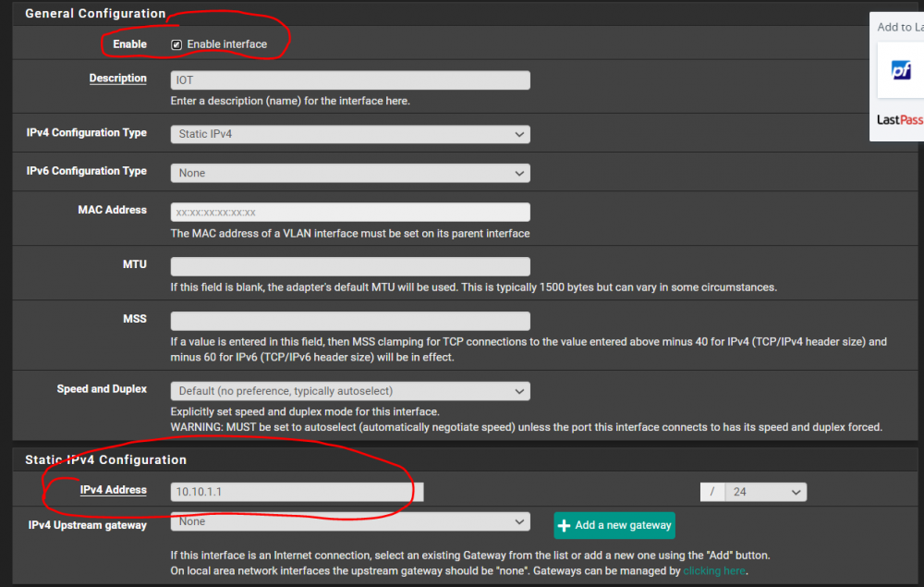The image size is (924, 587).
Task: Open the Speed and Duplex dropdown
Action: coord(350,391)
